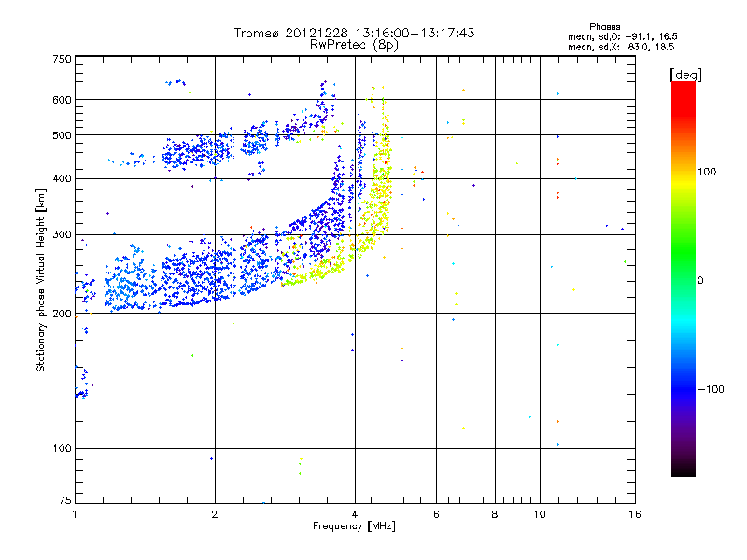Image resolution: width=747 pixels, height=560 pixels.
Task: Click the height axis label "500"
Action: (x=62, y=135)
